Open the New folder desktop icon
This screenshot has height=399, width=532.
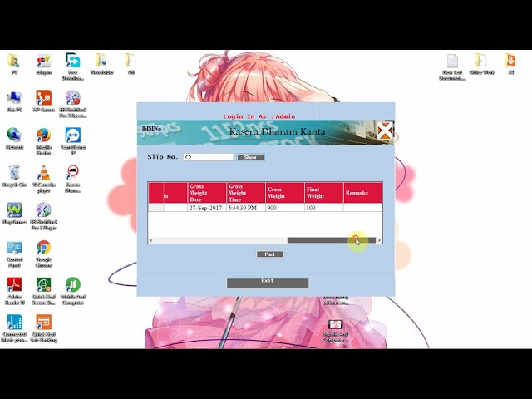point(101,64)
